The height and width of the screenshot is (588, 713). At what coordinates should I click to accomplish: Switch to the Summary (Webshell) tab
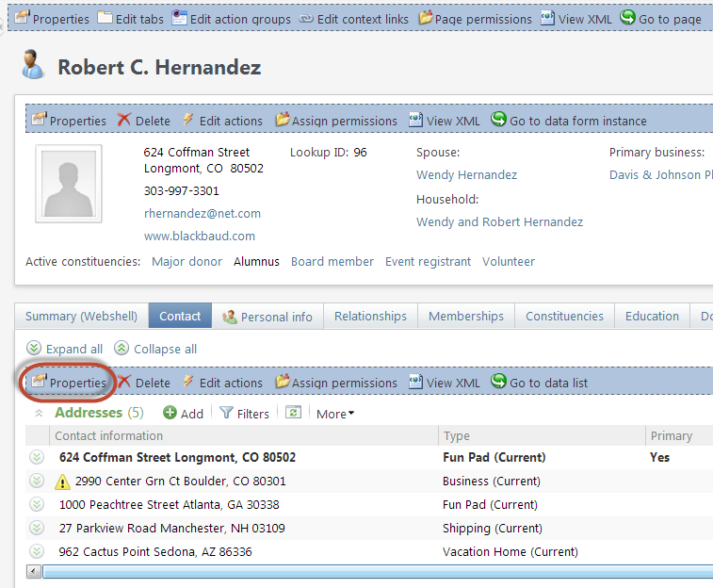pyautogui.click(x=81, y=316)
